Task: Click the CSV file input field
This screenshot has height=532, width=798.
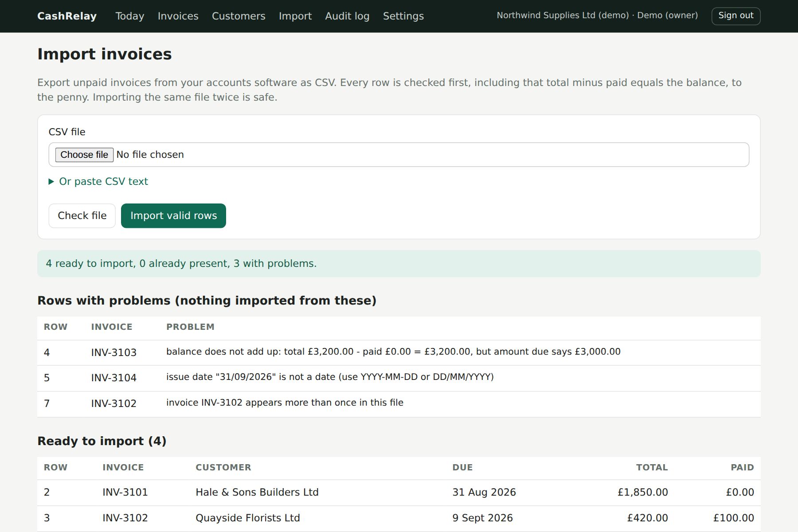Action: (x=399, y=155)
